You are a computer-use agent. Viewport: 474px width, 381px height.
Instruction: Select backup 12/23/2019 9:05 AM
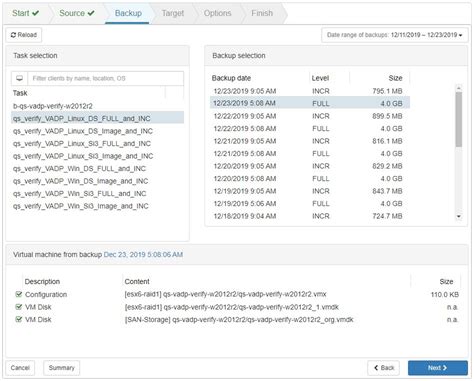click(310, 91)
